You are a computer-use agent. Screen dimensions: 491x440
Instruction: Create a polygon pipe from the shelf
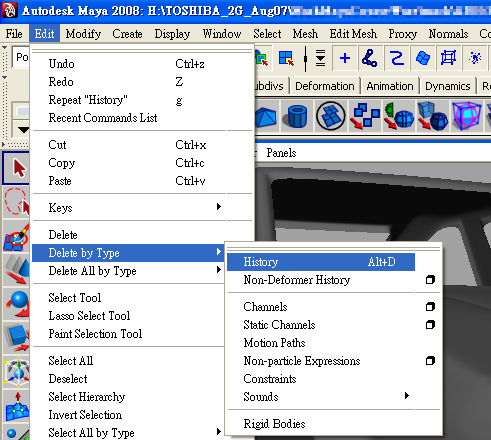[297, 116]
